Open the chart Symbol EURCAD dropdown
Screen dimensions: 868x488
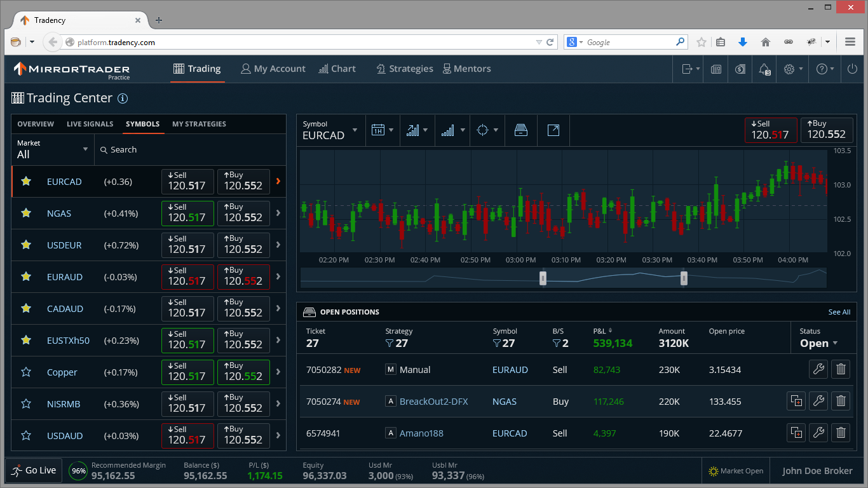pyautogui.click(x=330, y=130)
